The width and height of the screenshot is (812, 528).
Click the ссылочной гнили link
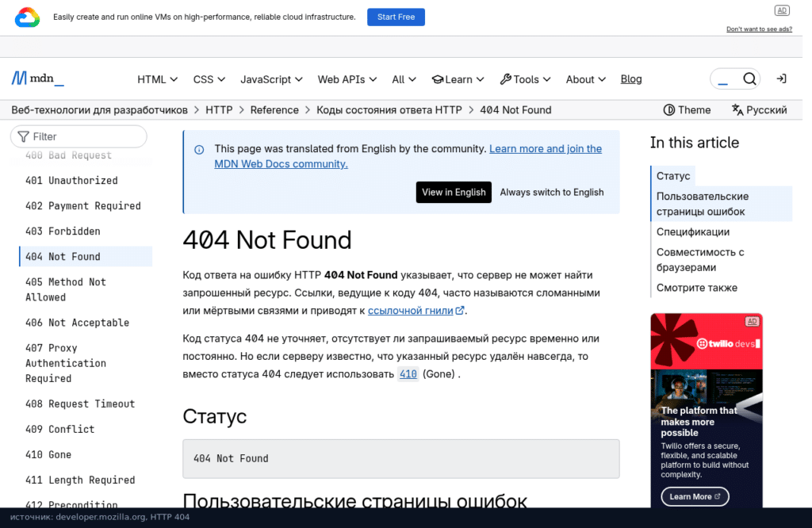pyautogui.click(x=416, y=311)
